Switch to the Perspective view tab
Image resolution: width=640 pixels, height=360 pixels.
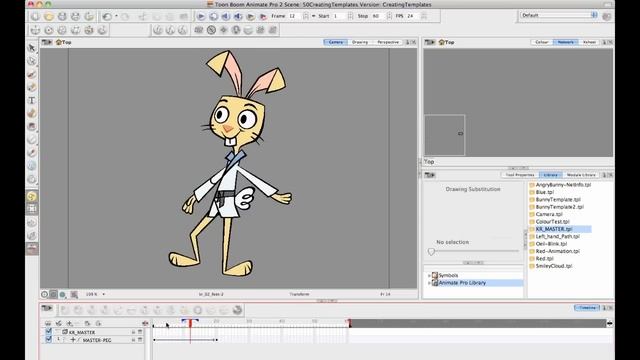tap(388, 42)
